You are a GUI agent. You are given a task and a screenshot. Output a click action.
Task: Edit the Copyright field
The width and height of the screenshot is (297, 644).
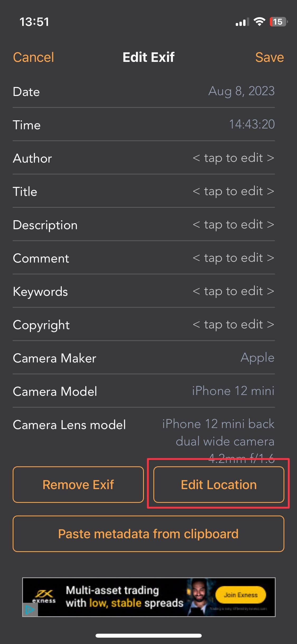233,324
